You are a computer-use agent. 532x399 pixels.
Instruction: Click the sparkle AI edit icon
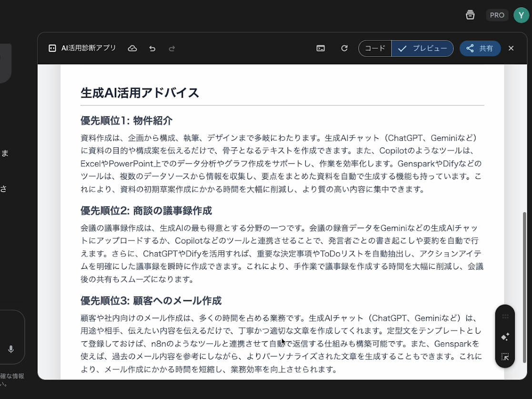[x=505, y=337]
